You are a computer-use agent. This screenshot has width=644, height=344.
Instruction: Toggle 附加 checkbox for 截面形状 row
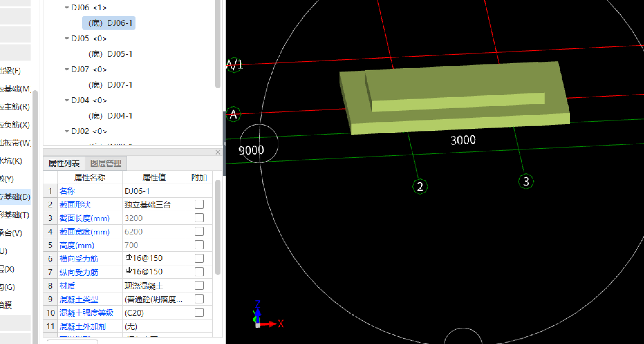point(199,204)
